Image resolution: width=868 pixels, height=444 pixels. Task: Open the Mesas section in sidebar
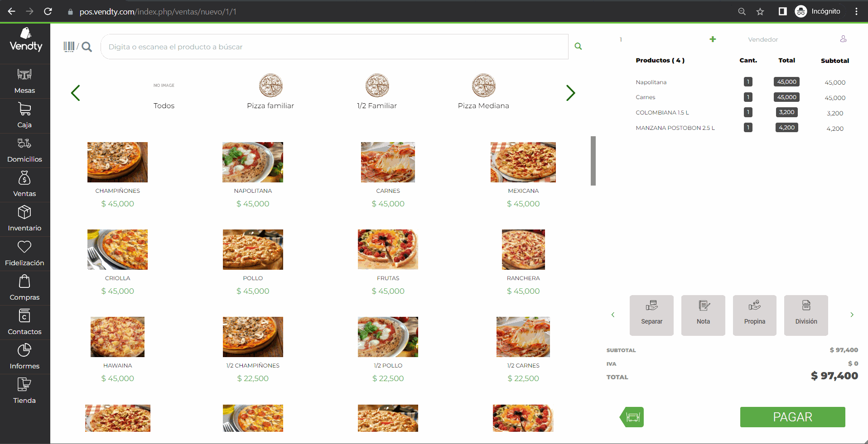tap(24, 81)
